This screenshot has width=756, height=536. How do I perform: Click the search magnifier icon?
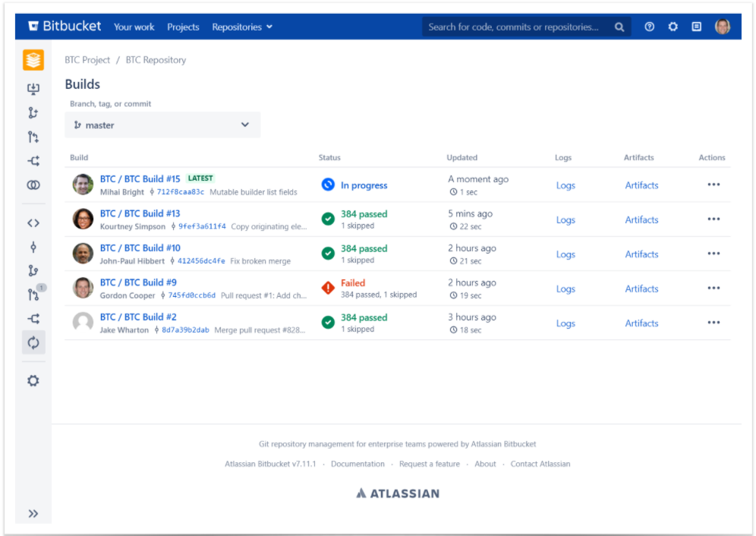(x=619, y=27)
